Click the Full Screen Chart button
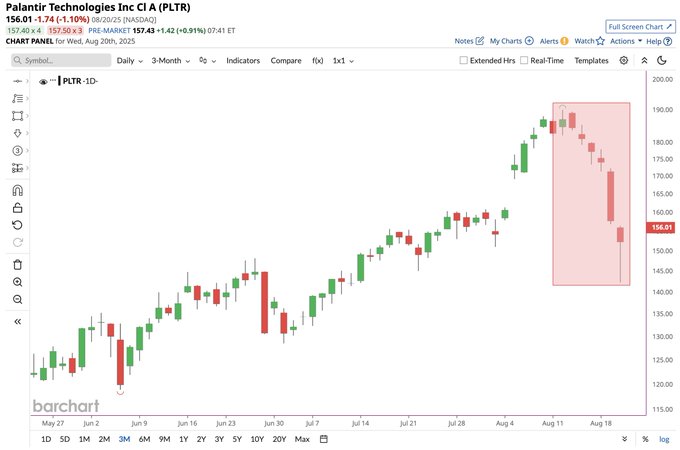Image resolution: width=680 pixels, height=450 pixels. point(640,27)
